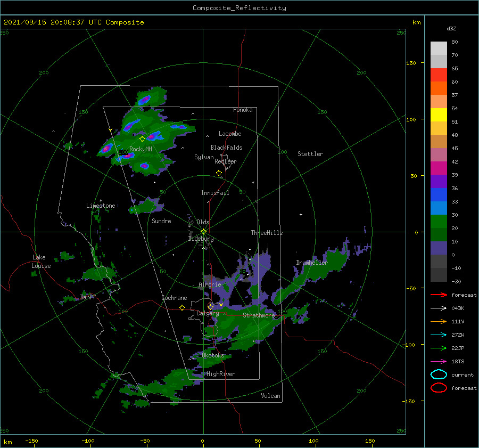This screenshot has width=479, height=448.
Task: Click the asterisk marker above Limestone
Action: (101, 201)
